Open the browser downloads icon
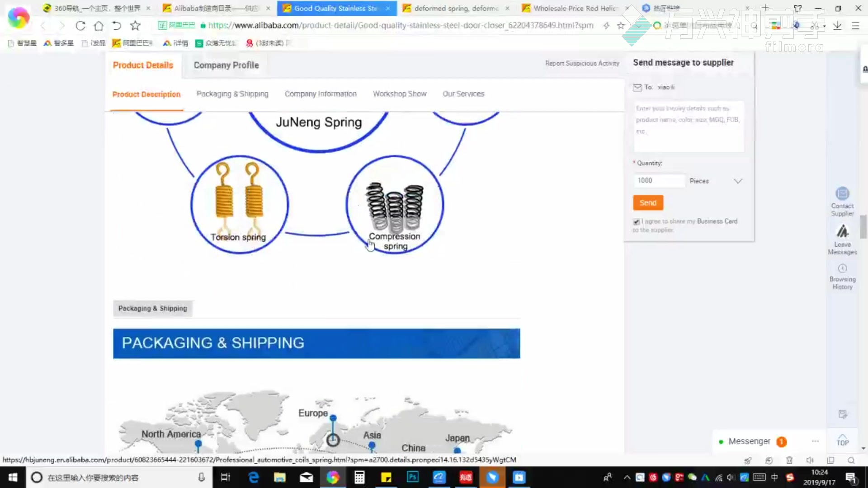 click(x=837, y=26)
